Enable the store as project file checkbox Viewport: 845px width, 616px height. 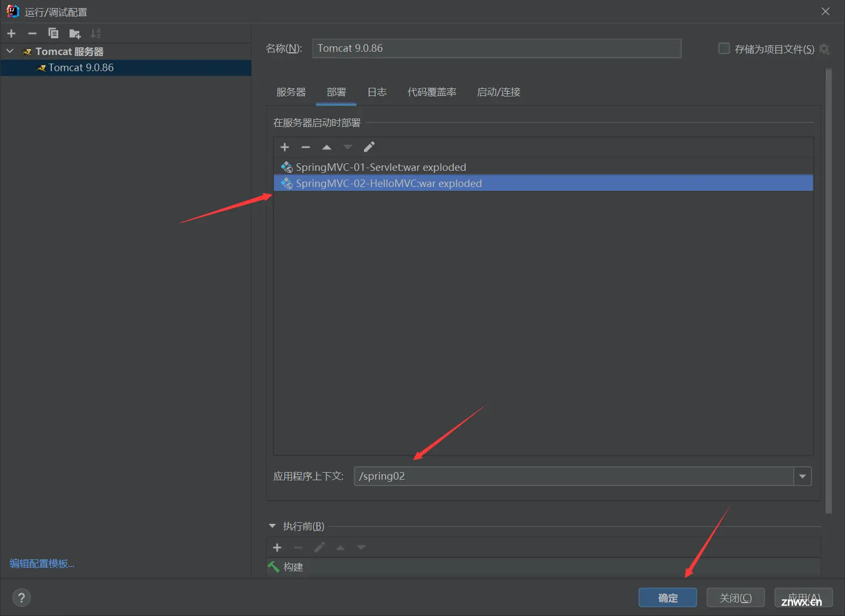tap(724, 49)
